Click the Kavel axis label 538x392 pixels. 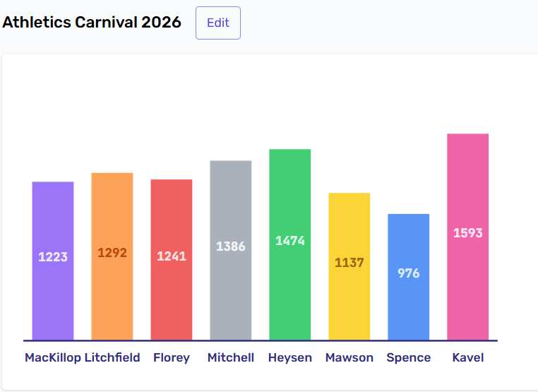[x=468, y=357]
